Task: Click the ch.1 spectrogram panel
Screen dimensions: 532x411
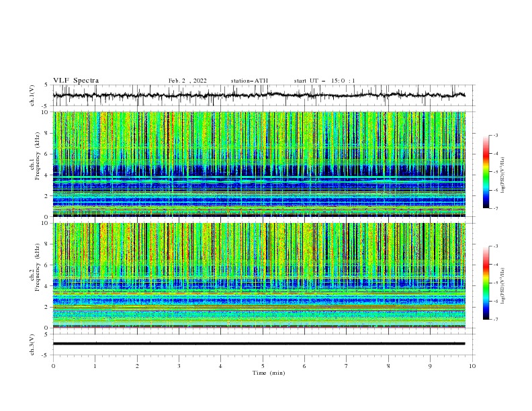Action: pyautogui.click(x=259, y=164)
